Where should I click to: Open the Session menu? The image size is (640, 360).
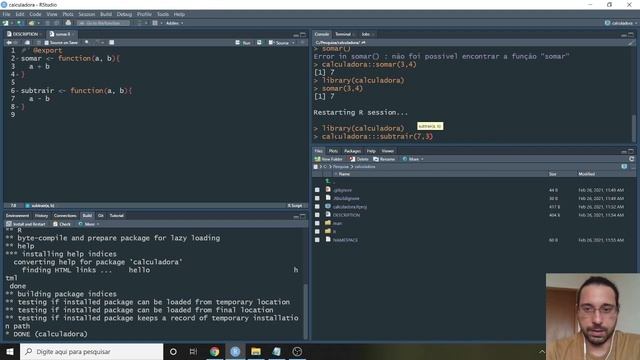pyautogui.click(x=86, y=14)
